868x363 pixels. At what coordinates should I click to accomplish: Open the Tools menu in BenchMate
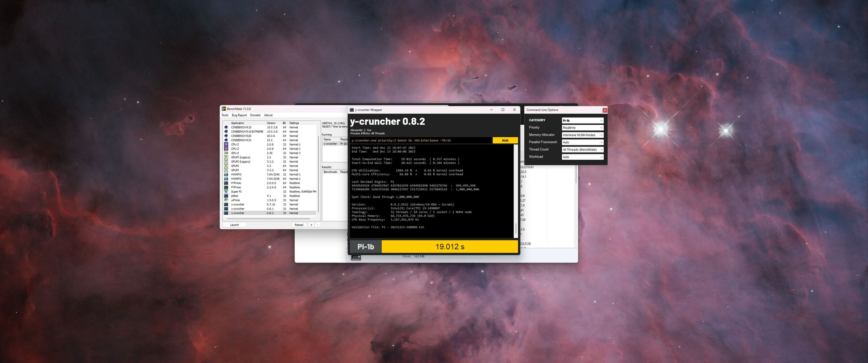[225, 115]
